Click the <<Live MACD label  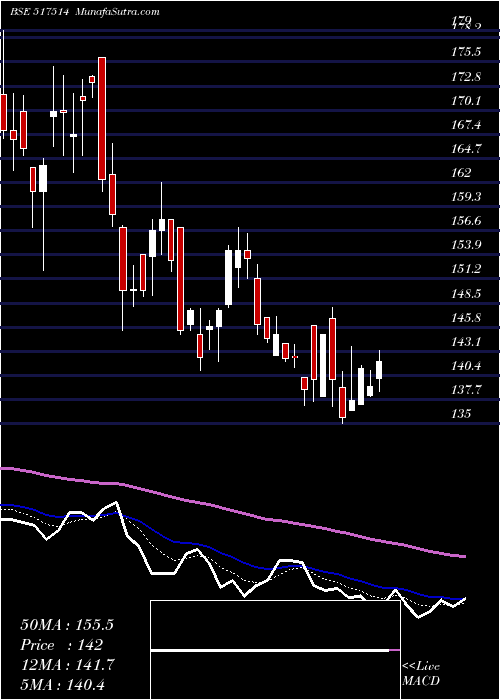click(421, 674)
